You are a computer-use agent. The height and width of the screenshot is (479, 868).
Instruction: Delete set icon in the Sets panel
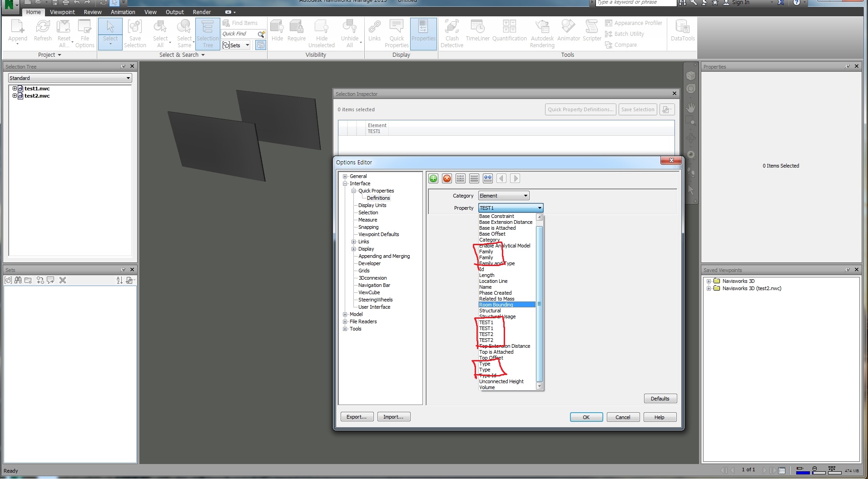[x=63, y=280]
